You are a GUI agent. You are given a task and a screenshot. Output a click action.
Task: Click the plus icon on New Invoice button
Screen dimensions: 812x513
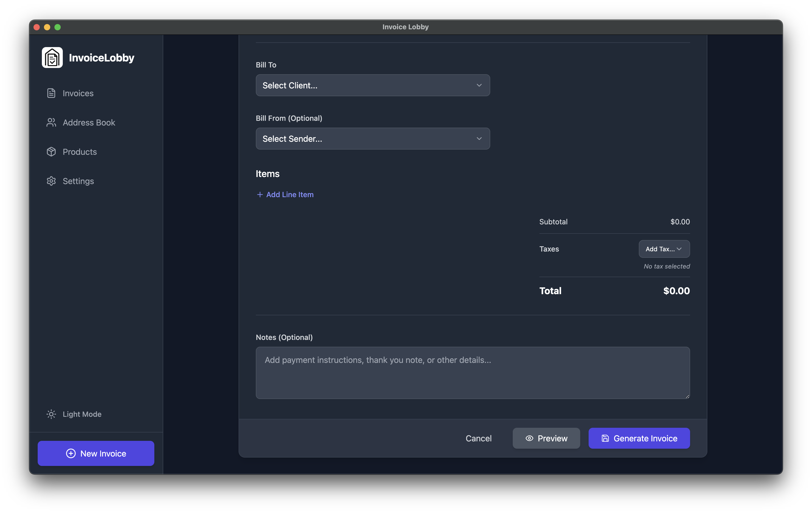[x=71, y=453]
